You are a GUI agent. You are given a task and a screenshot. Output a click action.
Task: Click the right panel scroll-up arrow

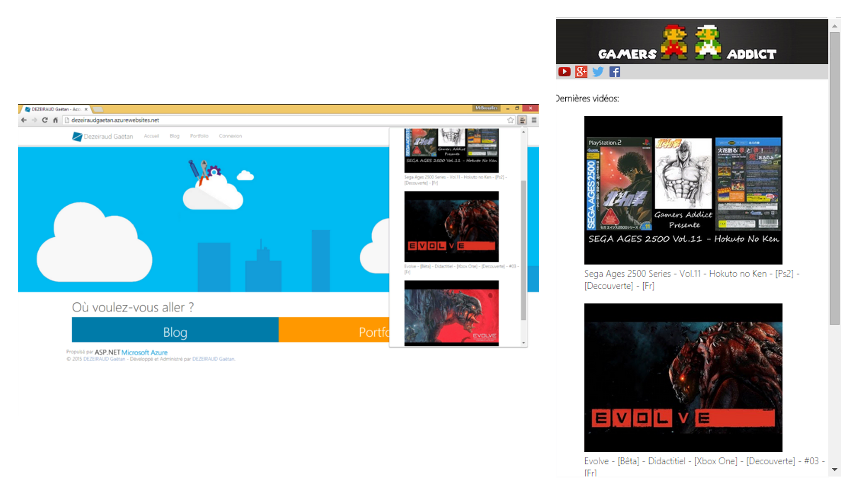835,25
